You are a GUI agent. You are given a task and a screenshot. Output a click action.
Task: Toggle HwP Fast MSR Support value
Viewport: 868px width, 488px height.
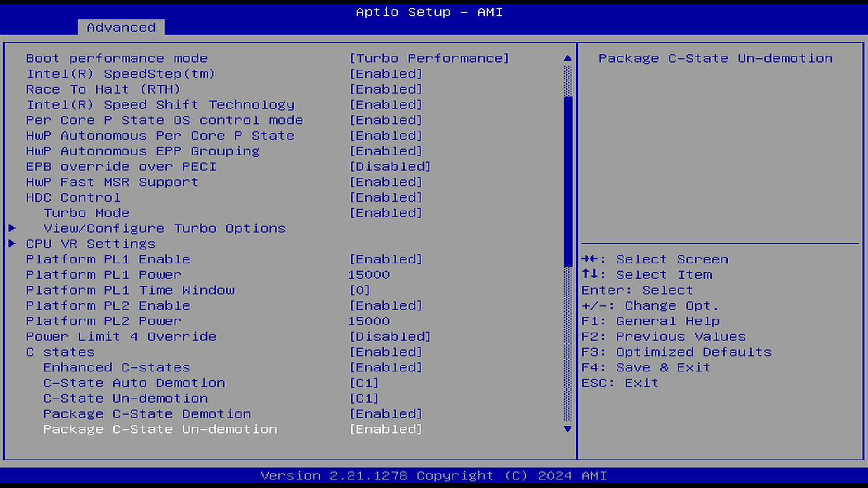pos(386,182)
